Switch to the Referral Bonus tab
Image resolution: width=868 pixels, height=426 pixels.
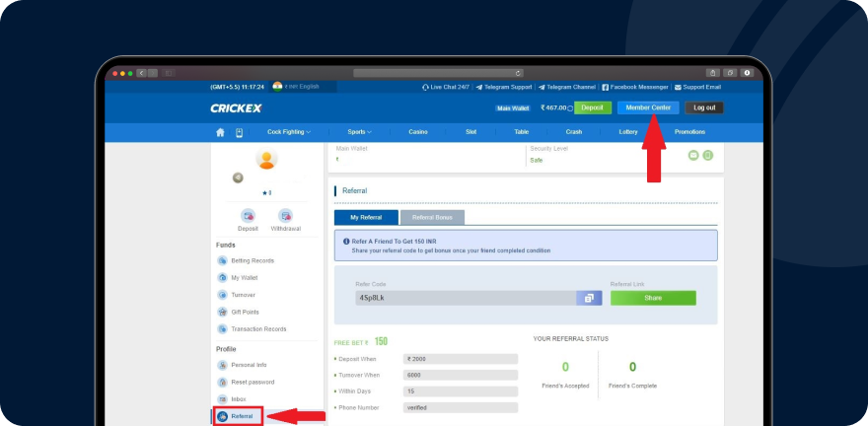pyautogui.click(x=432, y=217)
